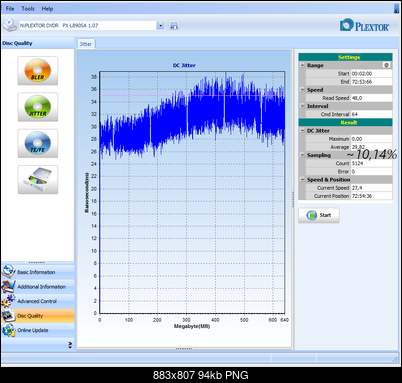This screenshot has height=383, width=402.
Task: Collapse the Sampling section
Action: tap(302, 155)
